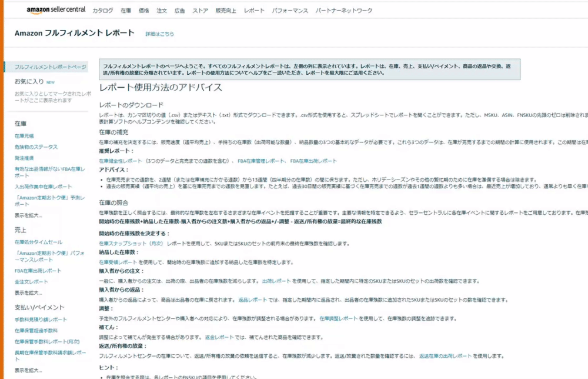The image size is (588, 379).
Task: Open the 在庫調整レポート link
Action: [339, 318]
